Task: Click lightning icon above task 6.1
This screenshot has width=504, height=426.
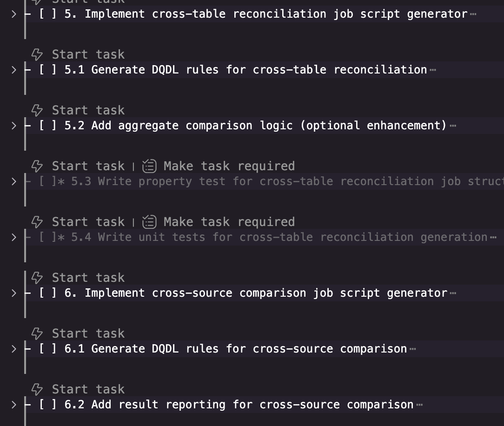Action: pyautogui.click(x=37, y=334)
